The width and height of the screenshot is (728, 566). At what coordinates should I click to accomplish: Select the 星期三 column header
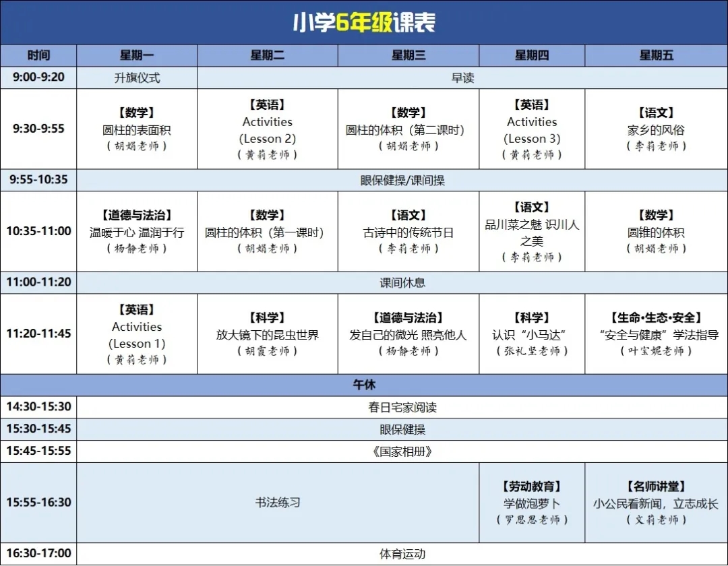408,55
